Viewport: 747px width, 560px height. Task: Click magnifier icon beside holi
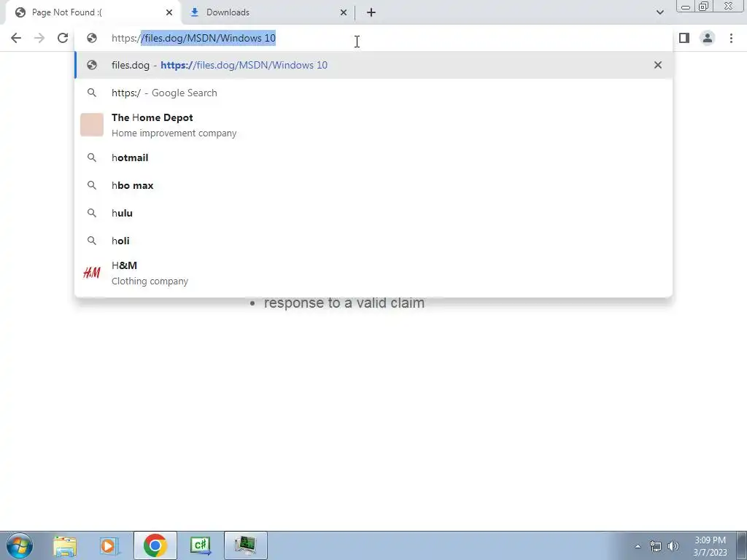[x=92, y=241]
